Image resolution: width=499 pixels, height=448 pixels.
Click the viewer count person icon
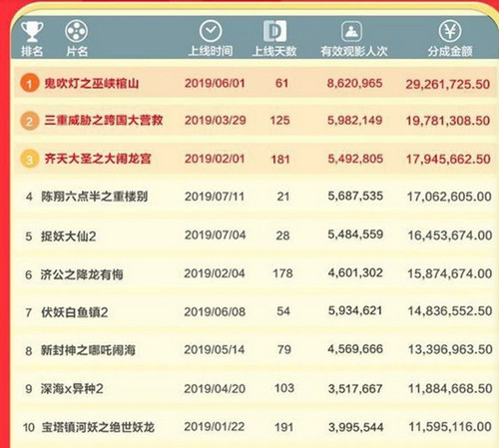pos(351,31)
